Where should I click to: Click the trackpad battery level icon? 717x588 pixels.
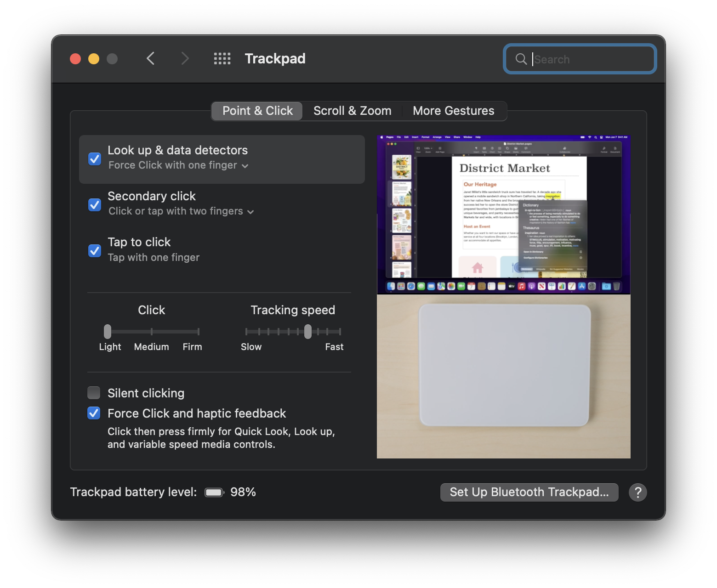click(x=214, y=492)
